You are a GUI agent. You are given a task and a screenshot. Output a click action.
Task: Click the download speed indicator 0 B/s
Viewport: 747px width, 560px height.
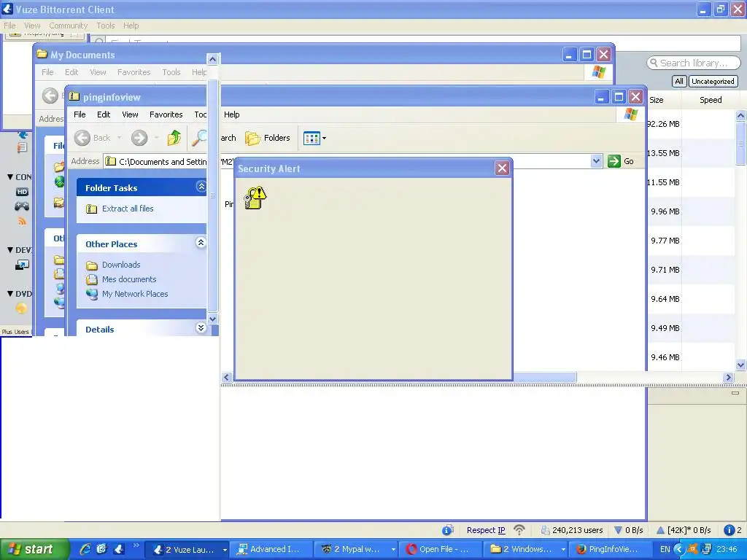click(x=629, y=531)
